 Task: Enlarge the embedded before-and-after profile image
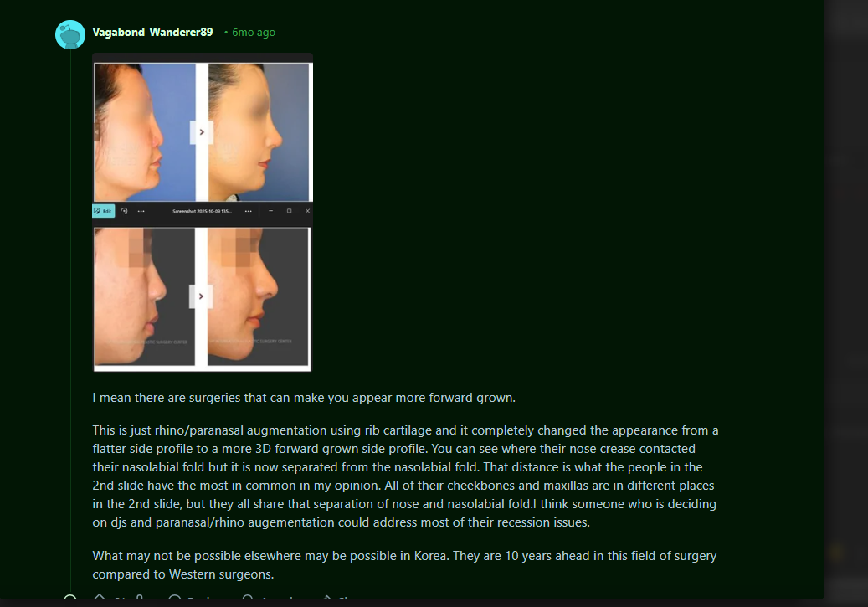203,213
